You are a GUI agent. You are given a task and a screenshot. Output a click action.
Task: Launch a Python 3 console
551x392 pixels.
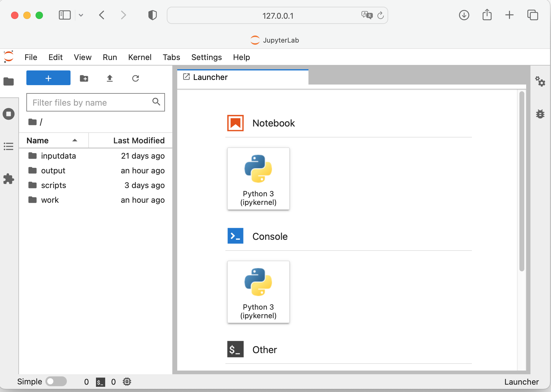(258, 292)
